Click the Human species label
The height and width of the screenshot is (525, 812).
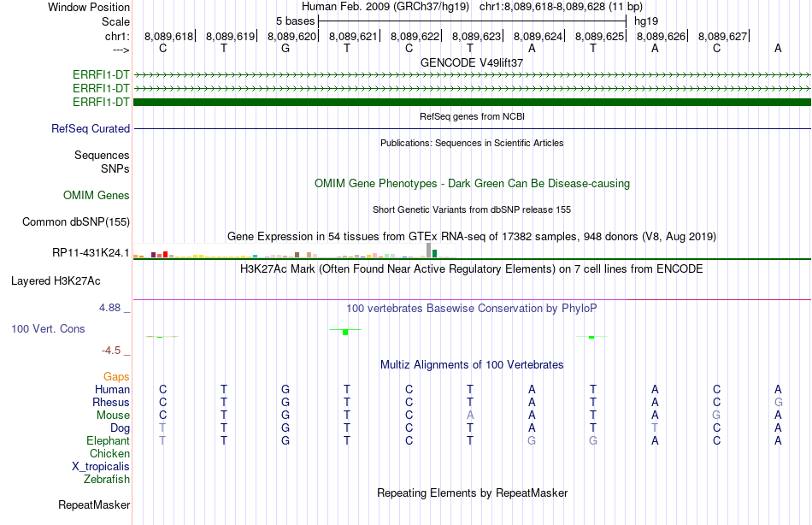(112, 390)
